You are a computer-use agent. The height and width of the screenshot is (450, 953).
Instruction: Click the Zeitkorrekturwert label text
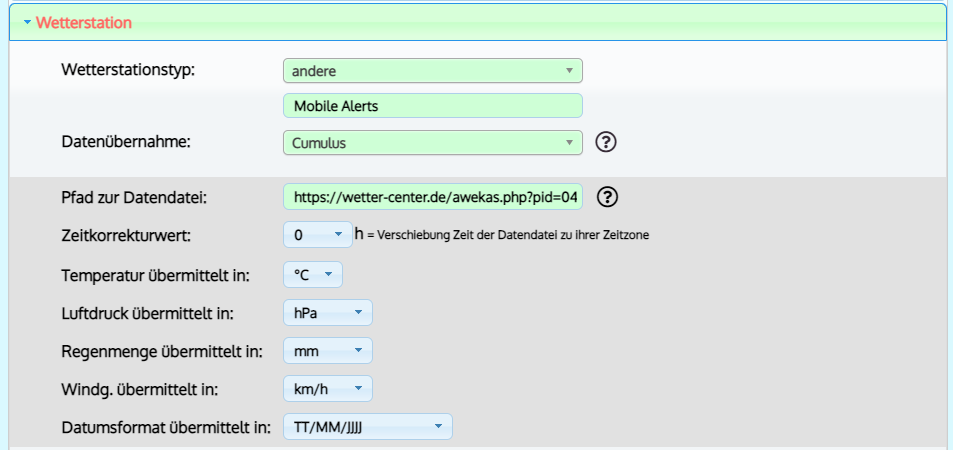126,235
